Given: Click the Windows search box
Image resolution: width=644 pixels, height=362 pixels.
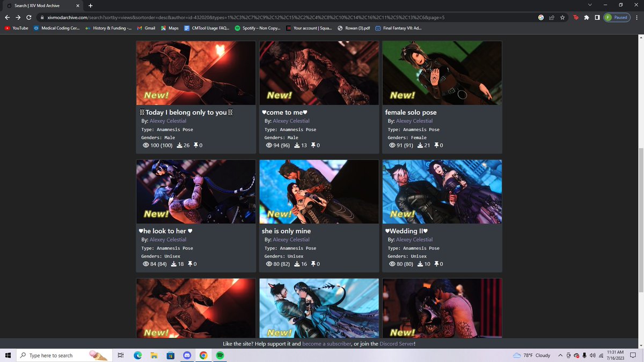Looking at the screenshot, I should coord(63,355).
